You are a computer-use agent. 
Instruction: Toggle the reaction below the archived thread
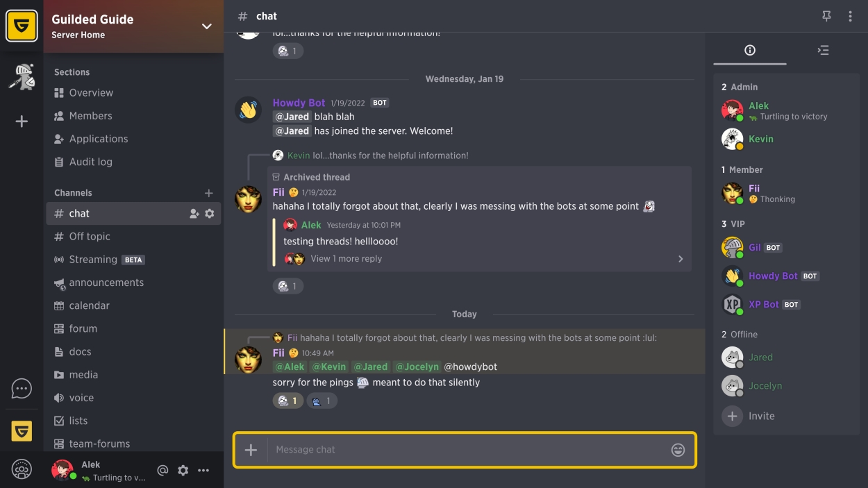coord(287,286)
